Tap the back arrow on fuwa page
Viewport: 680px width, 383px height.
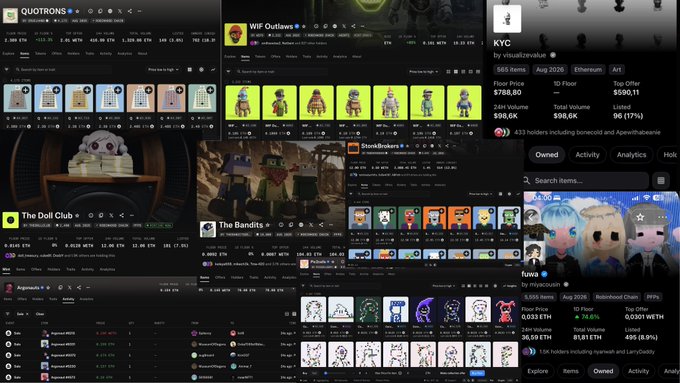(530, 217)
